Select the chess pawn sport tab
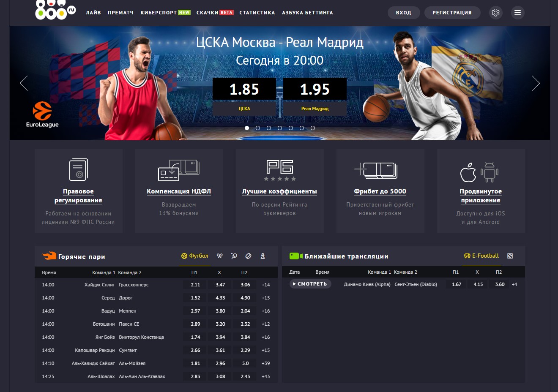 pos(263,256)
